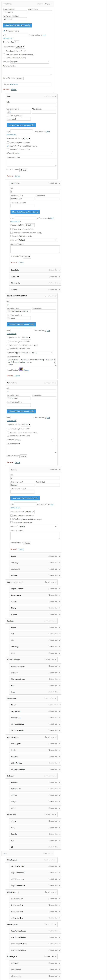Expand the Microwave Ovens menu item
Image resolution: width=107 pixels, height=980 pixels.
tap(59, 679)
